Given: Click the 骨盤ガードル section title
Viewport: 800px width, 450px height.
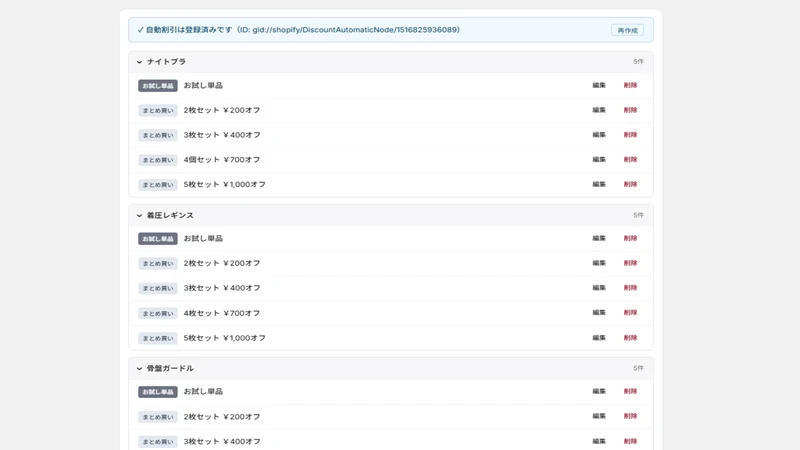Looking at the screenshot, I should 170,368.
